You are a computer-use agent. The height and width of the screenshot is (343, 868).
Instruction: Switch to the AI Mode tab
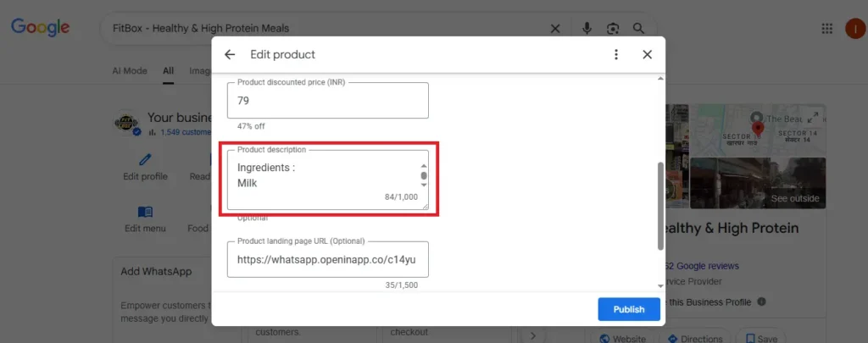tap(130, 71)
